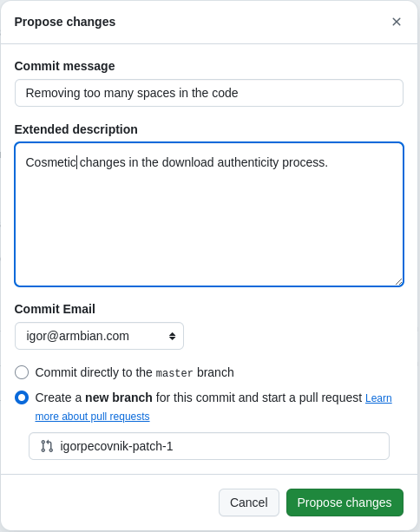Viewport: 420px width, 532px height.
Task: Click the 'Commit directly to the master branch' label
Action: coord(135,372)
